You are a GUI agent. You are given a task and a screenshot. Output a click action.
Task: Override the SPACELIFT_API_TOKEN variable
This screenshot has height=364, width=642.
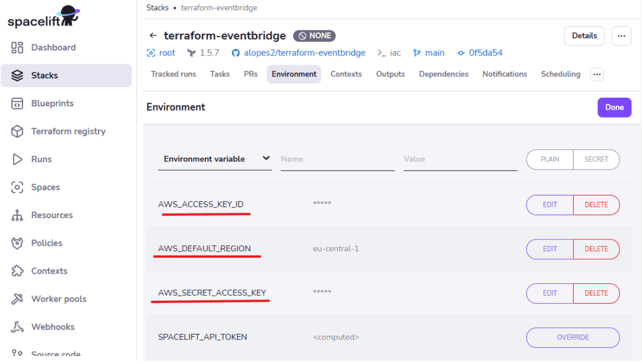click(573, 338)
